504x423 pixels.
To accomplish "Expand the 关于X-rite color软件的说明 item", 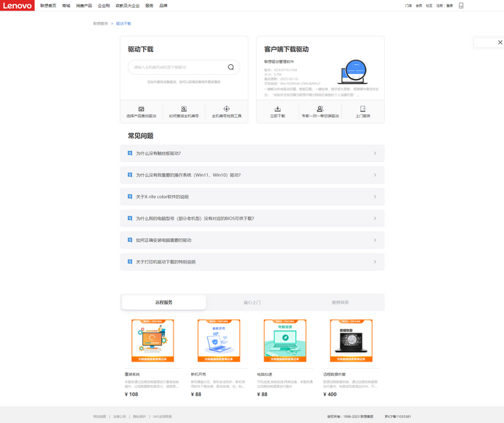I will (x=252, y=197).
